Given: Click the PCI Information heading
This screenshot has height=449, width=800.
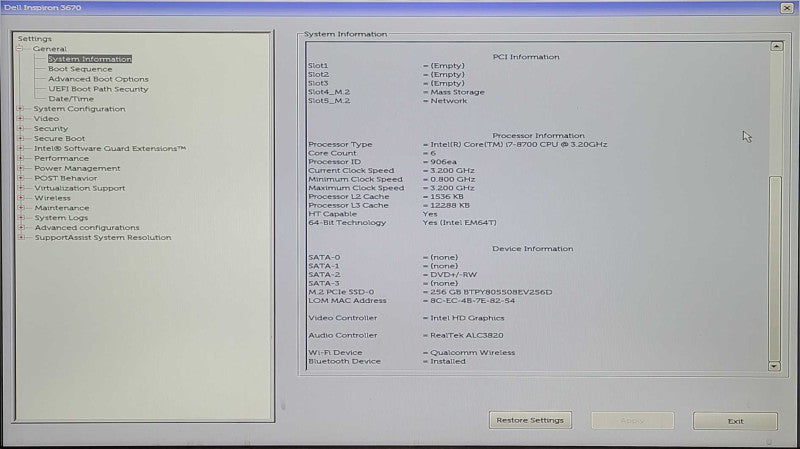Looking at the screenshot, I should (526, 57).
